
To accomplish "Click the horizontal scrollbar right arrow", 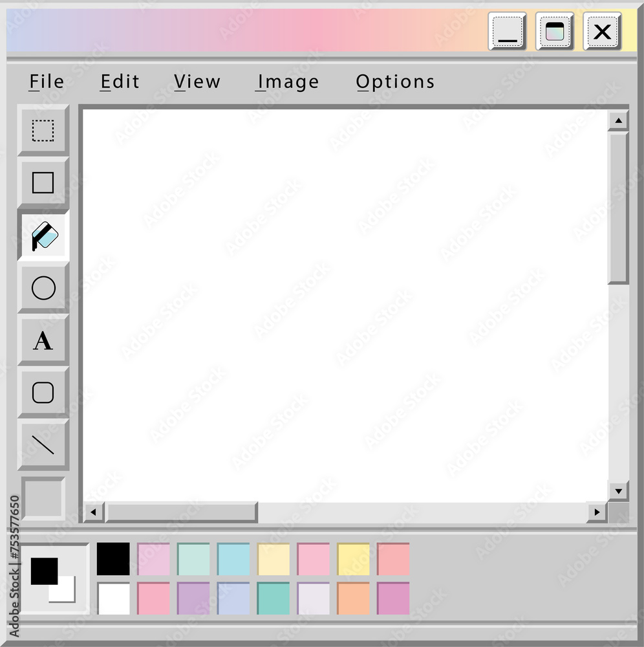I will [597, 512].
